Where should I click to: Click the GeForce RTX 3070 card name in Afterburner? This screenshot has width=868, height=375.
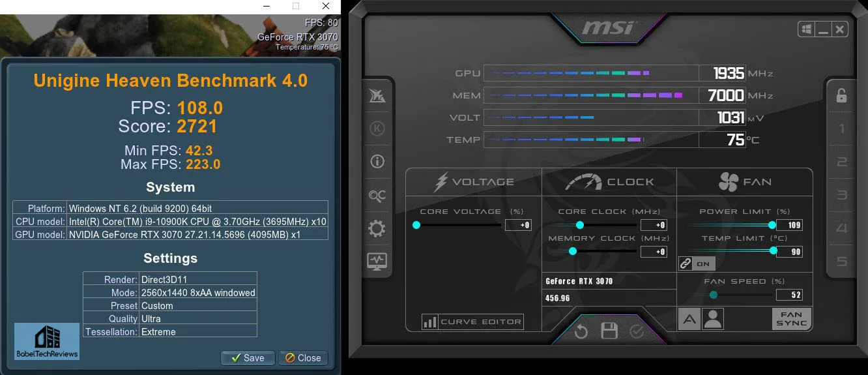[x=579, y=281]
